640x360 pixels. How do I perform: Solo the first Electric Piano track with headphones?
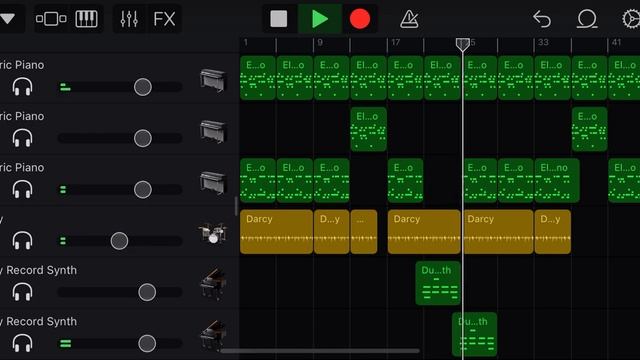[x=22, y=87]
